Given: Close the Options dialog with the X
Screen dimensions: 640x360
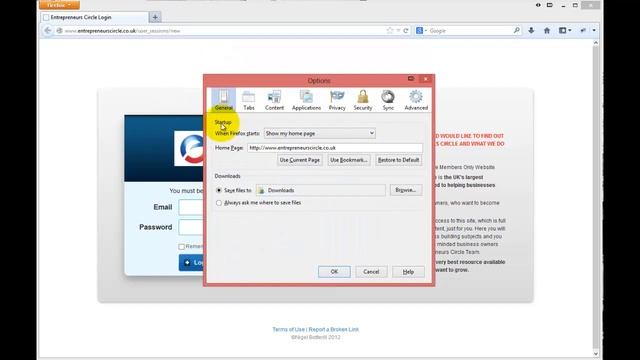Looking at the screenshot, I should (426, 79).
